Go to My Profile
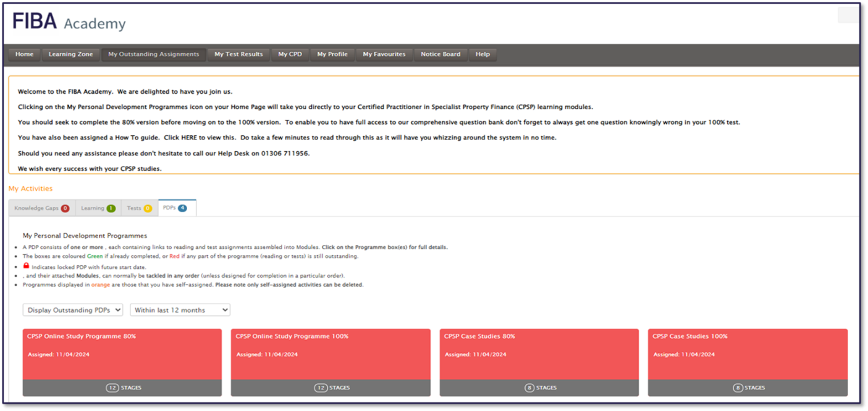868x411 pixels. point(332,54)
